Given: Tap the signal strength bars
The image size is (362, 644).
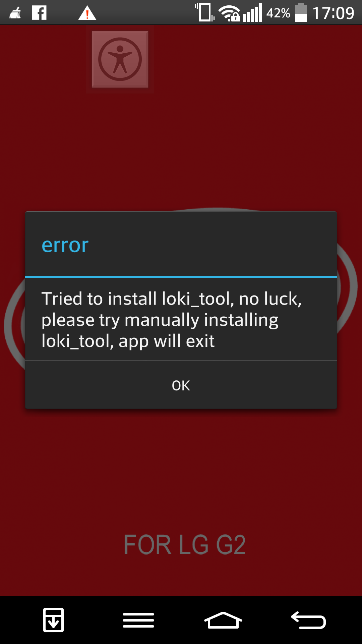Looking at the screenshot, I should point(252,13).
